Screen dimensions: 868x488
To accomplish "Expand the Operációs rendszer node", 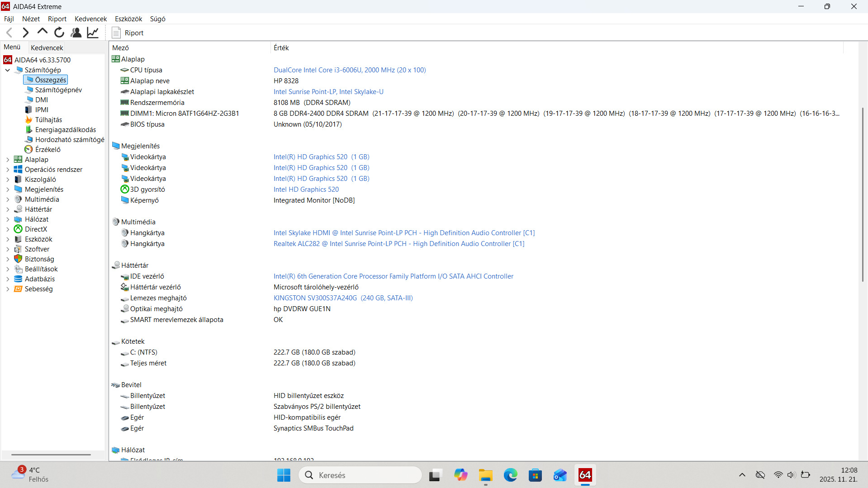I will [x=8, y=170].
